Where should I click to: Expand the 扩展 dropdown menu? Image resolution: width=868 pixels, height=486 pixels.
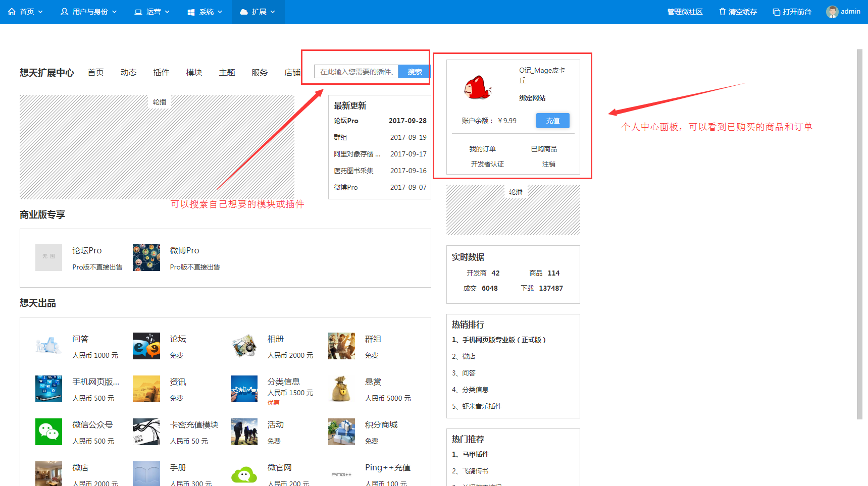(258, 12)
